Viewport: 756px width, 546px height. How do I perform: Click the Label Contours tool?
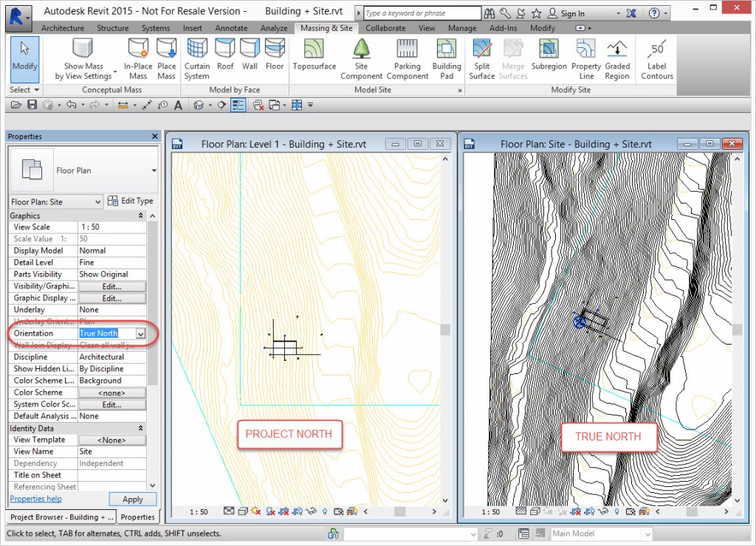656,59
